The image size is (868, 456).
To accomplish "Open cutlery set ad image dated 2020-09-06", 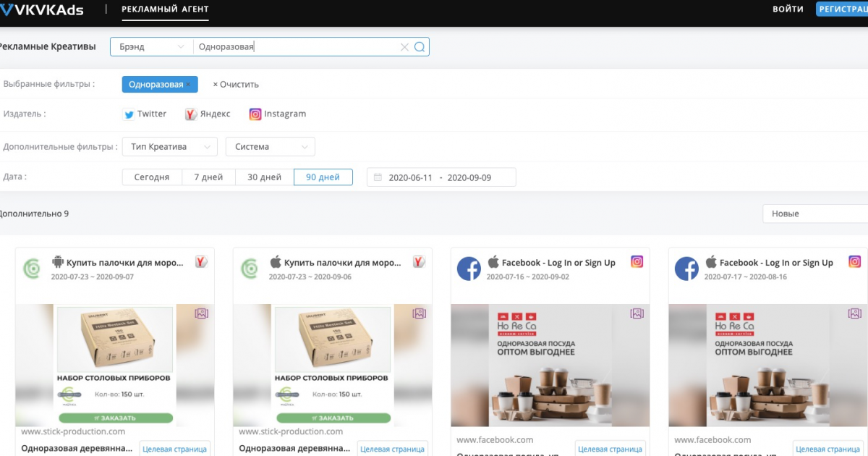I will pos(333,366).
